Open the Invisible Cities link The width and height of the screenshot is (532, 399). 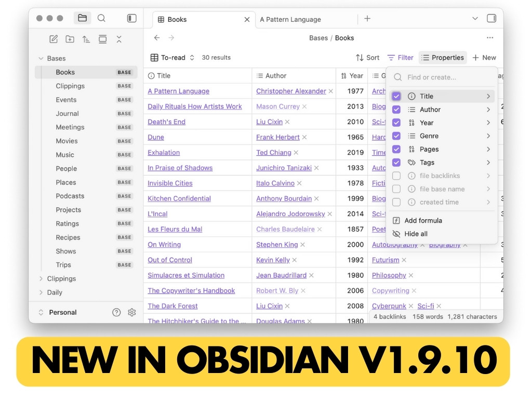170,183
